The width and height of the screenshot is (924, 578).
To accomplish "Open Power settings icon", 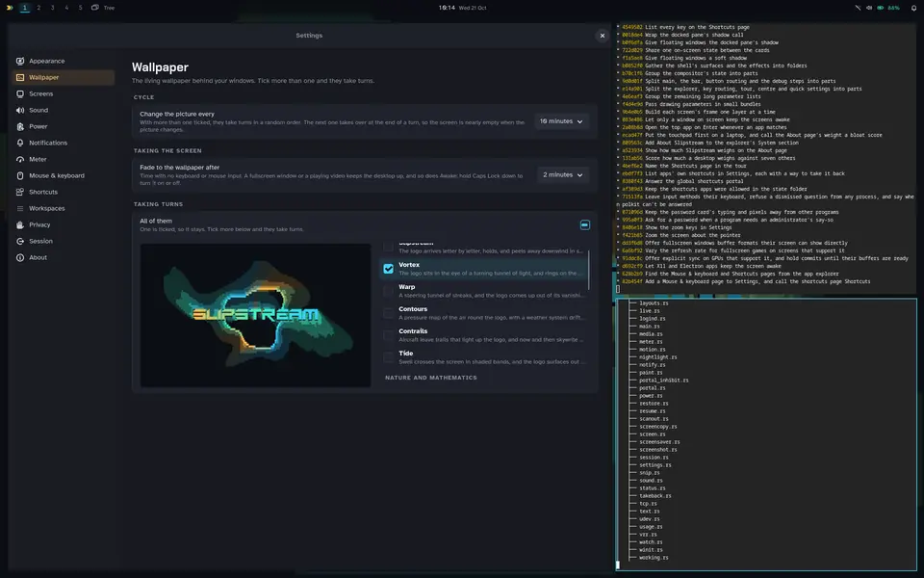I will click(x=20, y=126).
